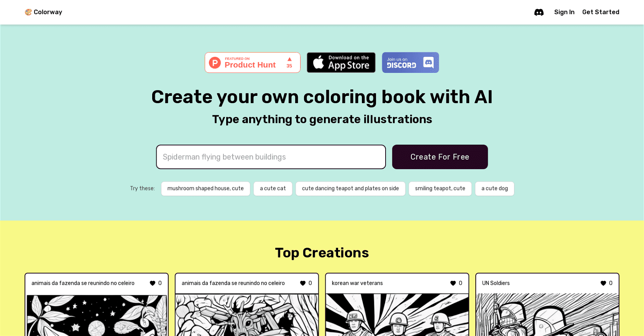
Task: Click the Colorway palette logo icon
Action: coord(28,12)
